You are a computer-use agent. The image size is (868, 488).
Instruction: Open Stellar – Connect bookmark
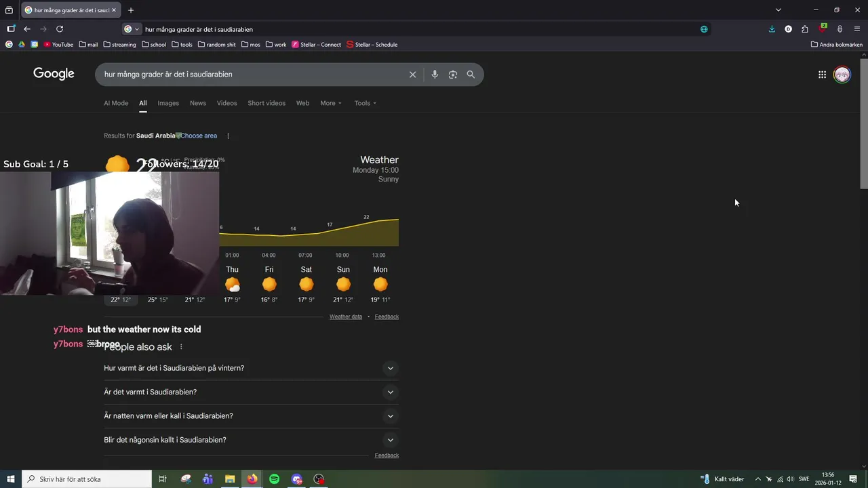pyautogui.click(x=317, y=45)
